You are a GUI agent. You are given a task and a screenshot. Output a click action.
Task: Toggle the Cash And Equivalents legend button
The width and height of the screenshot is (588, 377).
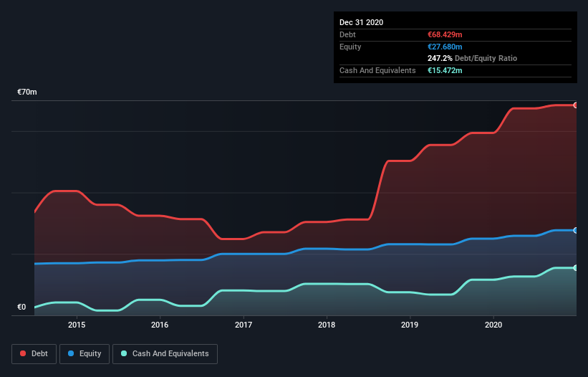tap(165, 354)
